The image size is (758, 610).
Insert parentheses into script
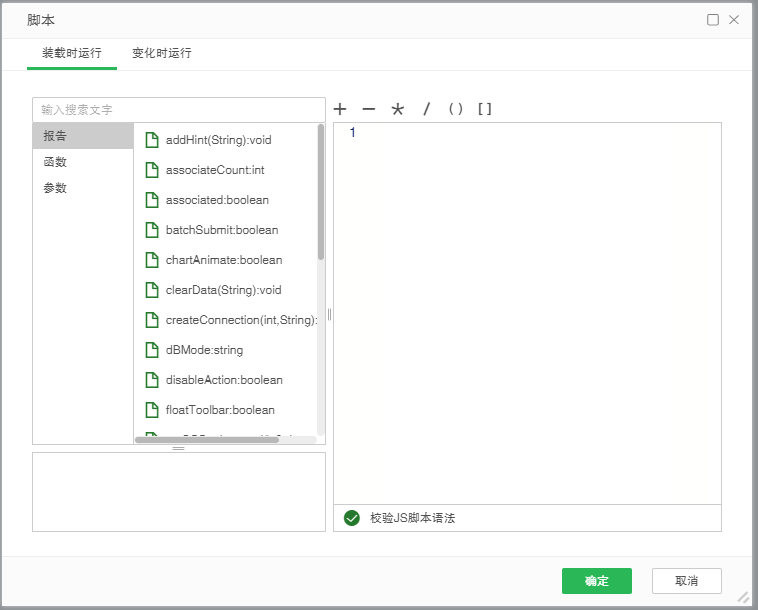[x=455, y=109]
